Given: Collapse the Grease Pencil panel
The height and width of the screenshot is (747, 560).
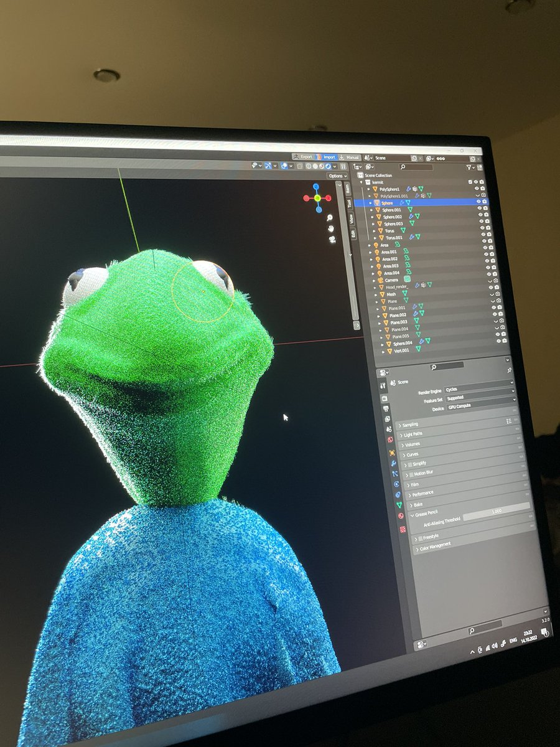Looking at the screenshot, I should (412, 515).
